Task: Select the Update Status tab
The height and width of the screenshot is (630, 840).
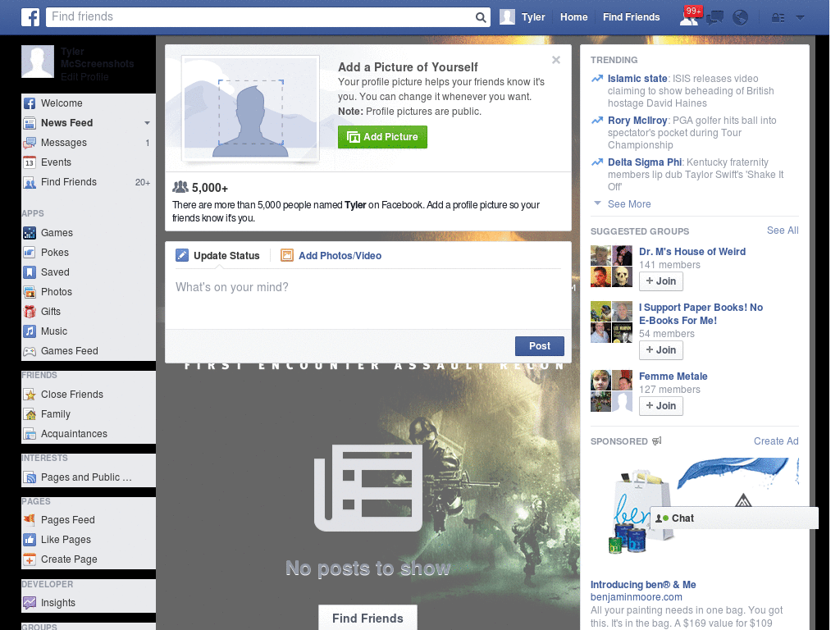Action: click(x=218, y=256)
